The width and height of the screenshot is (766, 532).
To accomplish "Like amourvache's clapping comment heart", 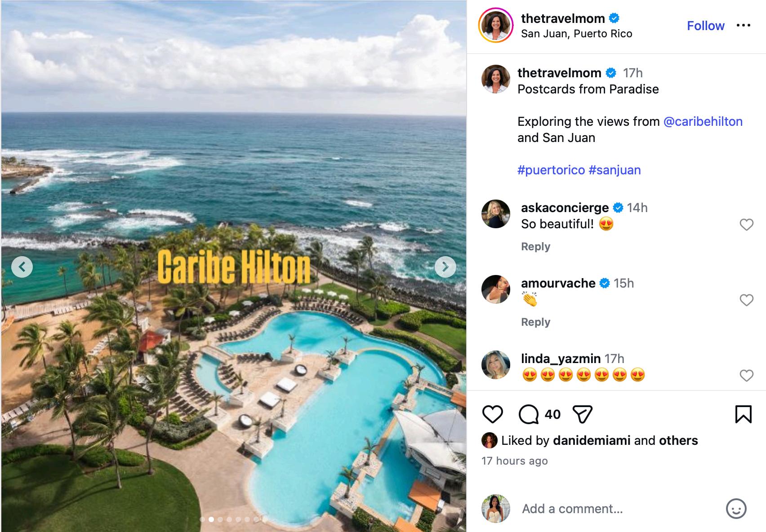I will point(746,300).
